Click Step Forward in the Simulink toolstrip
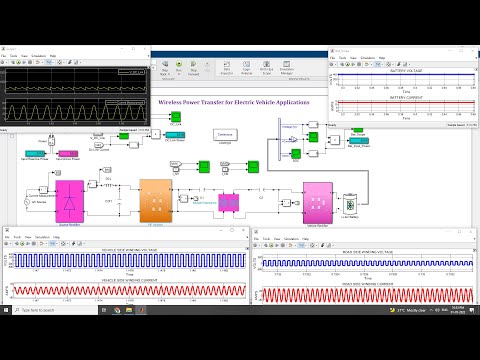 click(x=193, y=68)
